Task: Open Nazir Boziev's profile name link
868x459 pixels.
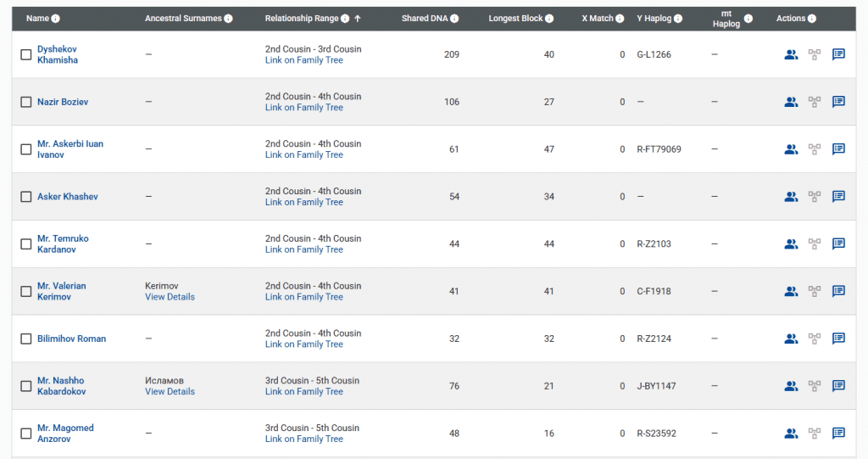Action: coord(63,102)
